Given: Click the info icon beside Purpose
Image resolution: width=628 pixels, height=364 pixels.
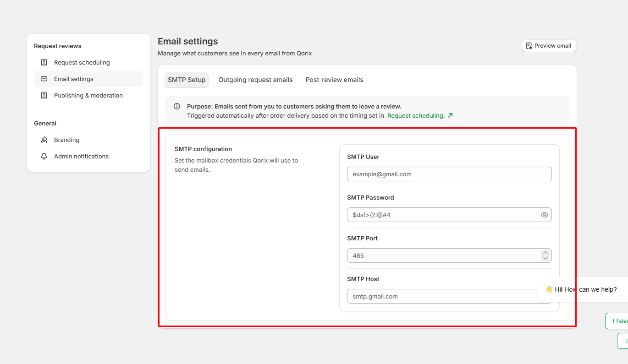Looking at the screenshot, I should pos(177,106).
